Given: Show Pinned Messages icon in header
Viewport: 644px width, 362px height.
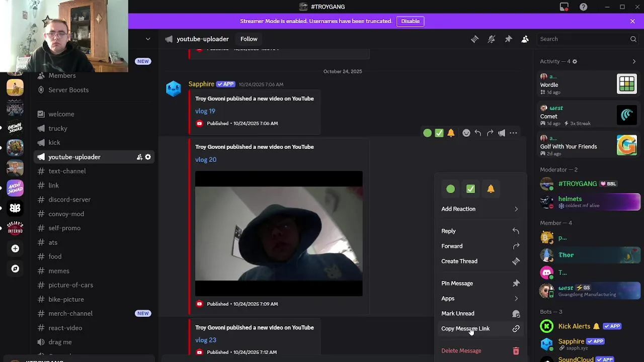Looking at the screenshot, I should click(x=508, y=39).
